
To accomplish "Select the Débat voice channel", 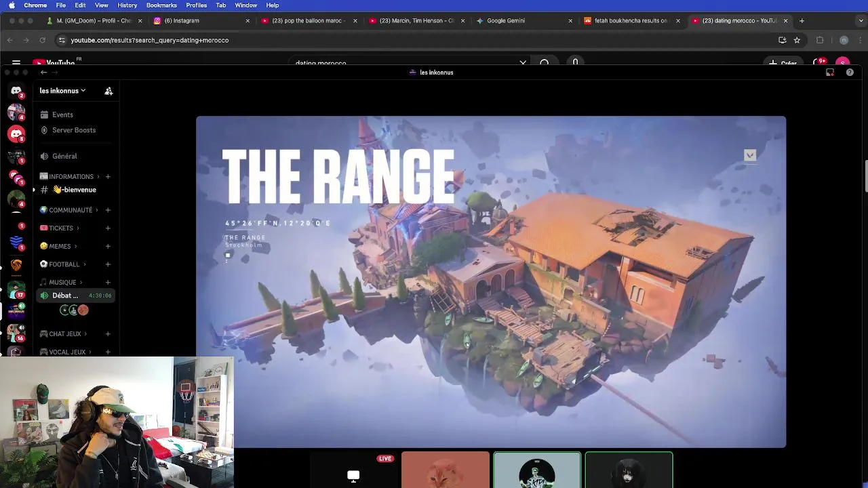I will tap(75, 296).
